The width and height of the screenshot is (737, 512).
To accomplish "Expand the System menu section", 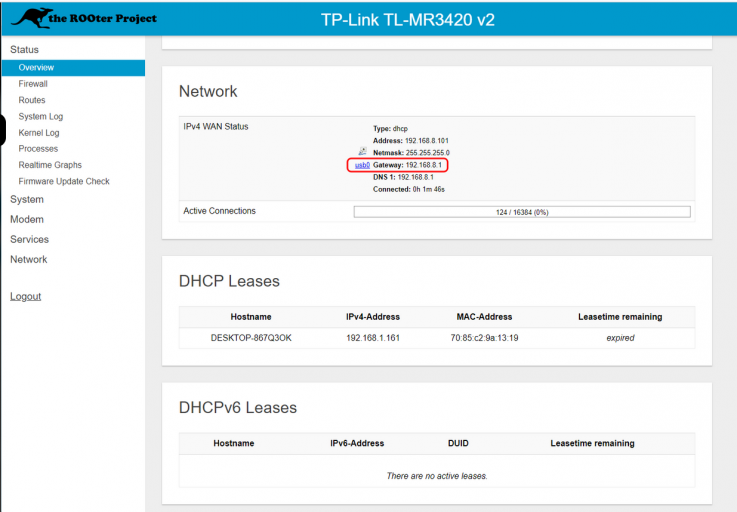I will (x=27, y=199).
